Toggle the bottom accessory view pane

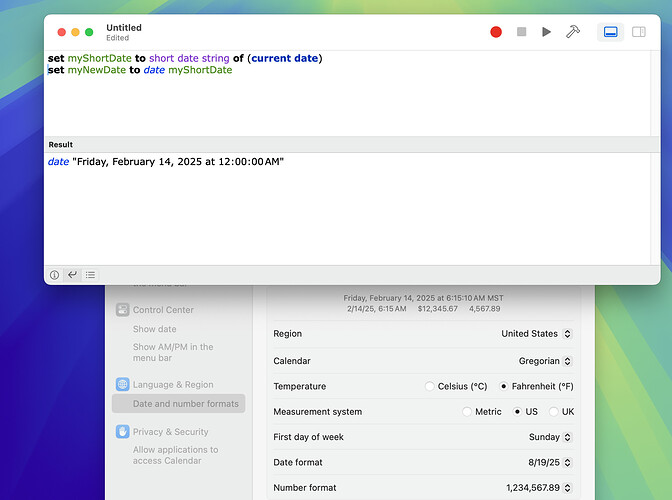(x=610, y=32)
